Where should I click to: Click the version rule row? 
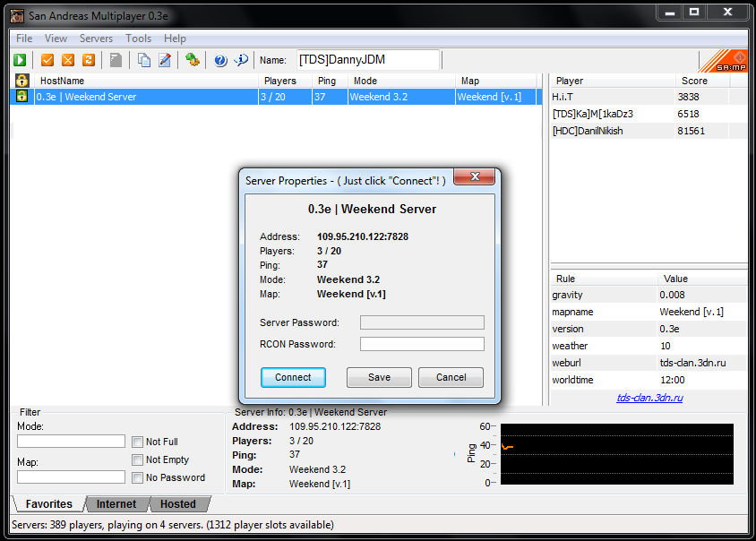[649, 329]
